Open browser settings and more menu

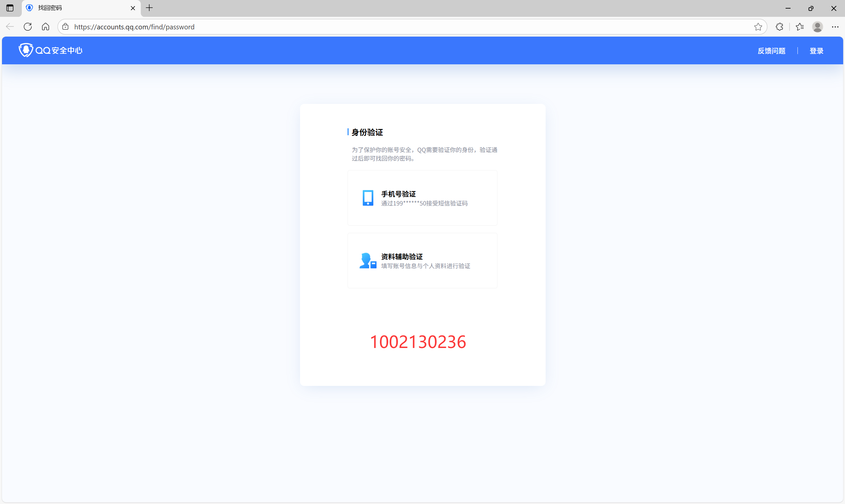[x=835, y=27]
